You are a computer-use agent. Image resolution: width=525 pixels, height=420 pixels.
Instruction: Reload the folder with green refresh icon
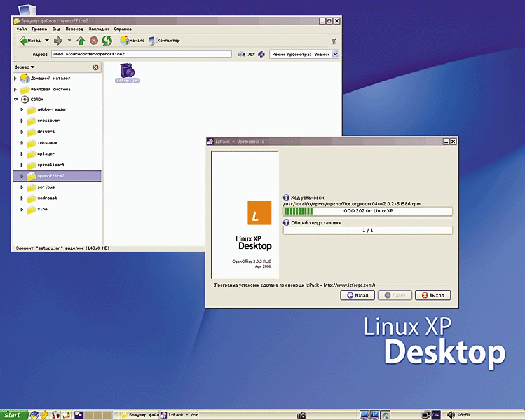click(107, 41)
